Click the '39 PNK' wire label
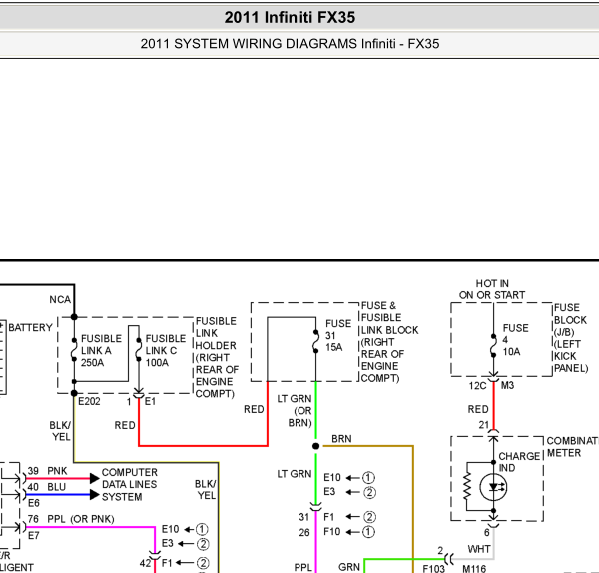Screen dimensions: 599x573 pyautogui.click(x=47, y=471)
